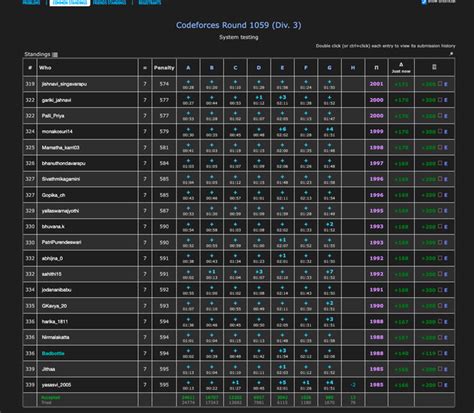The height and width of the screenshot is (413, 474).
Task: Open problem D from the column header
Action: (x=259, y=68)
